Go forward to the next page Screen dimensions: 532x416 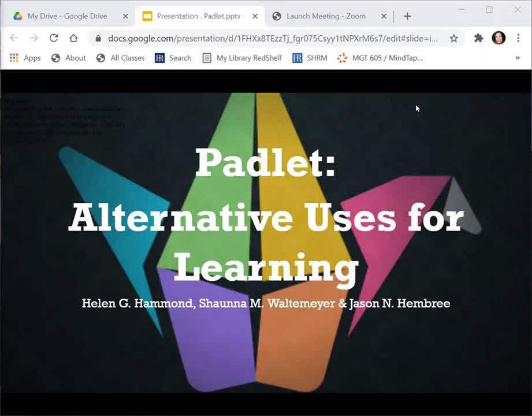point(34,38)
